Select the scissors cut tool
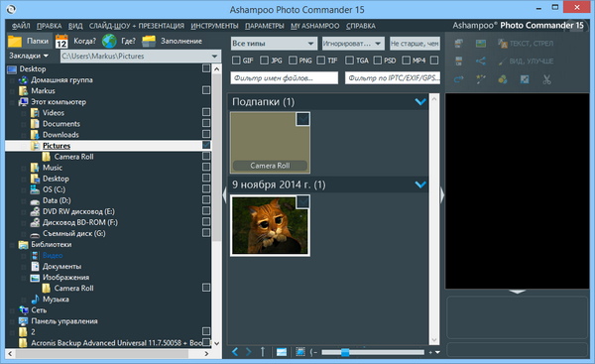This screenshot has height=364, width=595. (546, 79)
